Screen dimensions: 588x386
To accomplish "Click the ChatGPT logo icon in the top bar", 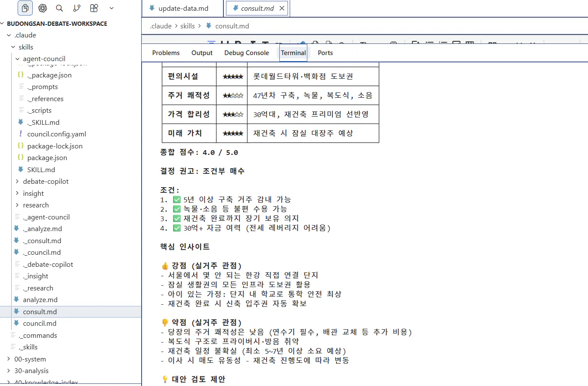I will coord(42,8).
